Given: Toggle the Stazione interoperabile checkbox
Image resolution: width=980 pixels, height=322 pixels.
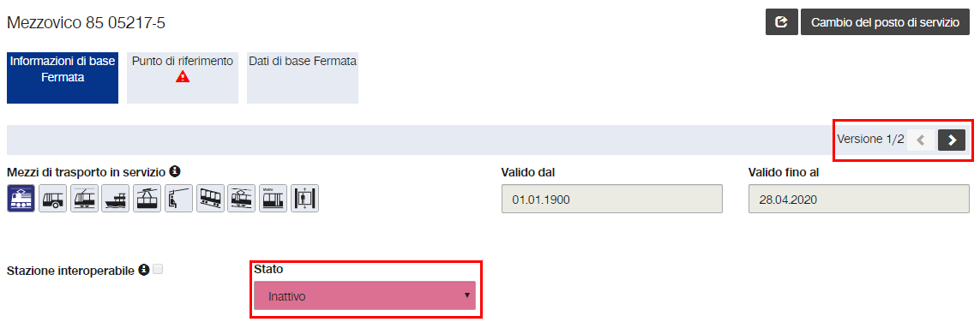Looking at the screenshot, I should pyautogui.click(x=158, y=270).
